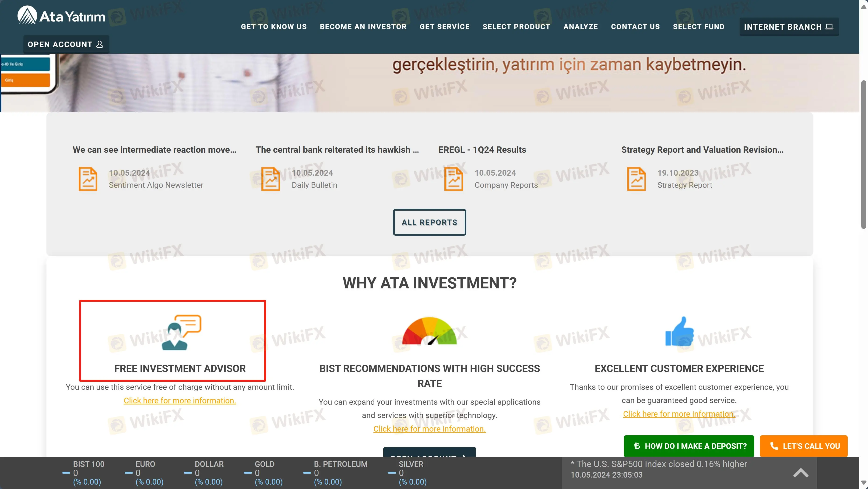Click the scroll-to-top chevron arrow
Screen dimensions: 868x489
click(x=801, y=473)
